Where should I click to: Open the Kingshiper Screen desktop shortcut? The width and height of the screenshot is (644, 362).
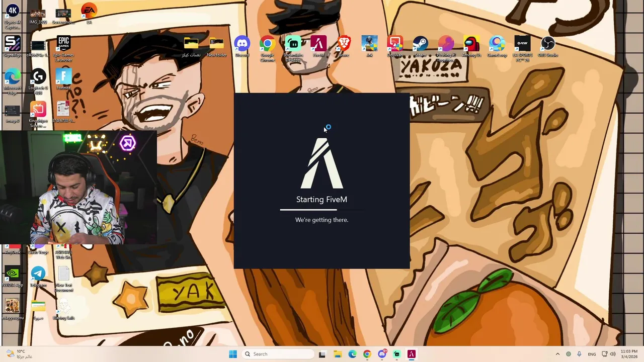[x=38, y=115]
